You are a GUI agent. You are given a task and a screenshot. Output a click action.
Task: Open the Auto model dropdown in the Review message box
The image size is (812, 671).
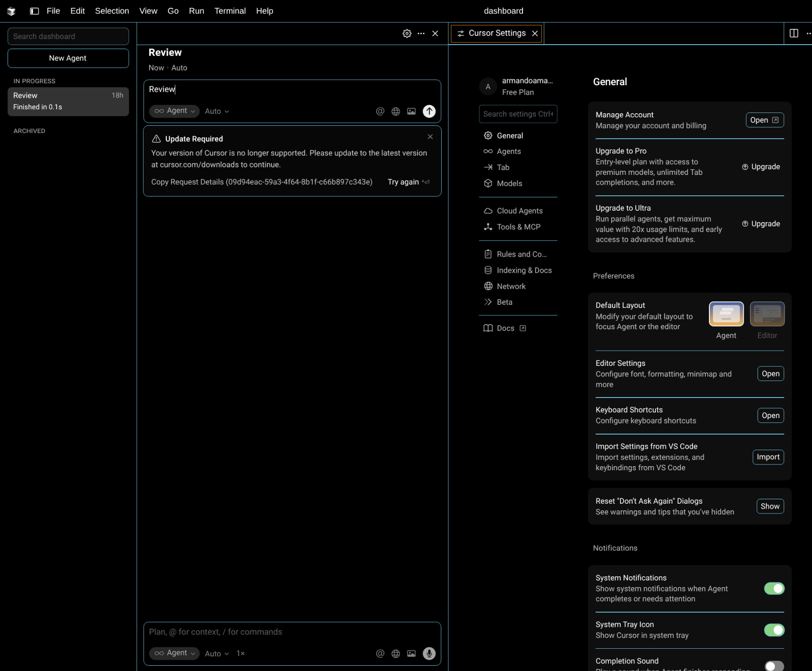pyautogui.click(x=217, y=112)
